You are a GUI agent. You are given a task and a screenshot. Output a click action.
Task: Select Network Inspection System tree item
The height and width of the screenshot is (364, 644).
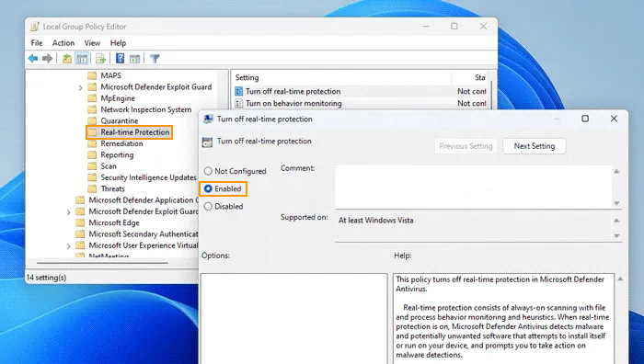(x=146, y=109)
